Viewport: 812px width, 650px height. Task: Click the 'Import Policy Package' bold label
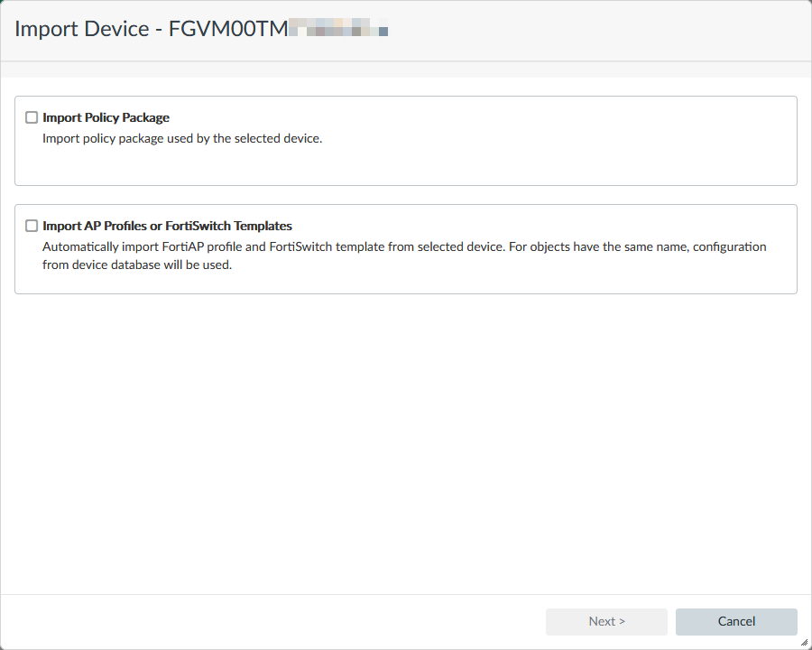pyautogui.click(x=106, y=117)
